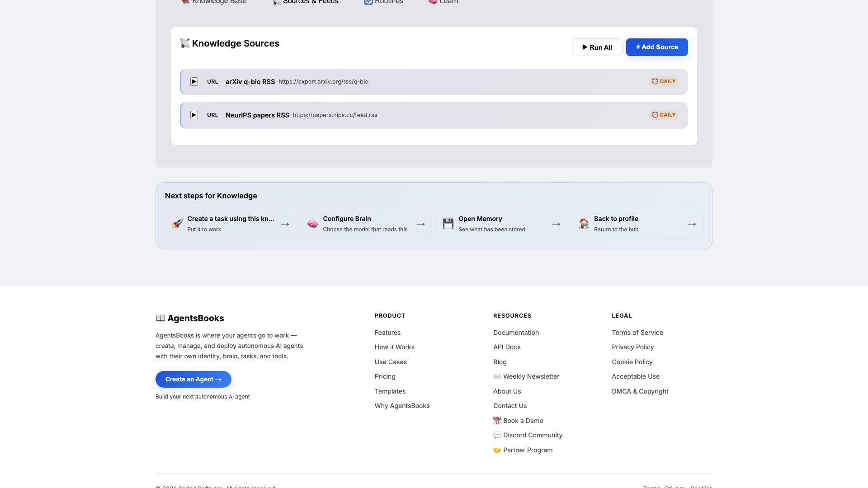Viewport: 868px width, 488px height.
Task: Switch to the Learn tab
Action: click(443, 2)
